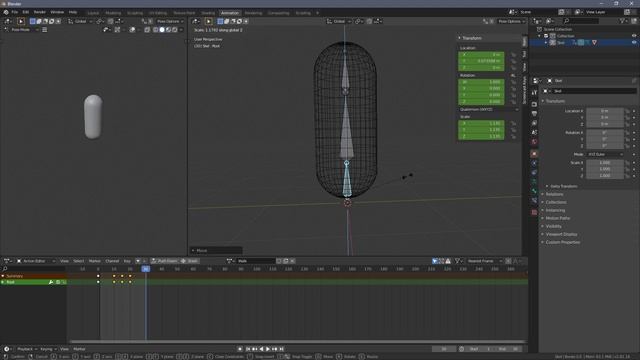
Task: Collapse the Summary channel
Action: point(3,276)
